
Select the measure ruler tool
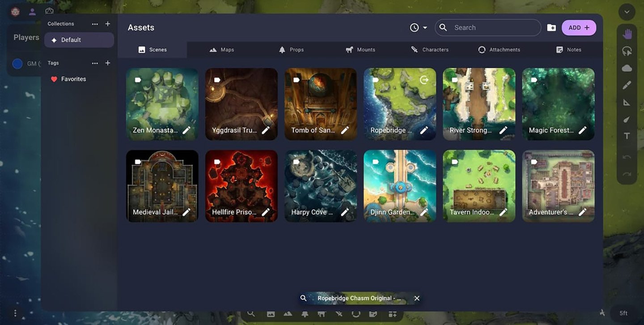click(627, 102)
